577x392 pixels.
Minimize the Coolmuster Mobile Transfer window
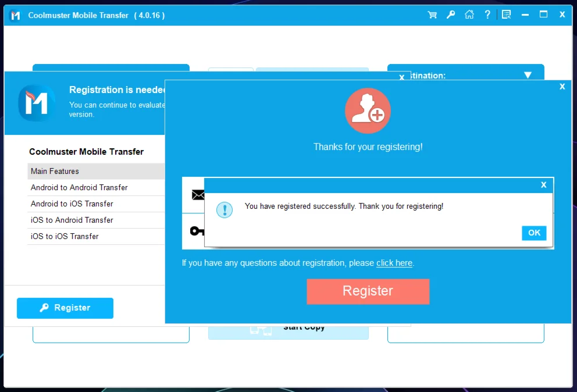point(525,15)
